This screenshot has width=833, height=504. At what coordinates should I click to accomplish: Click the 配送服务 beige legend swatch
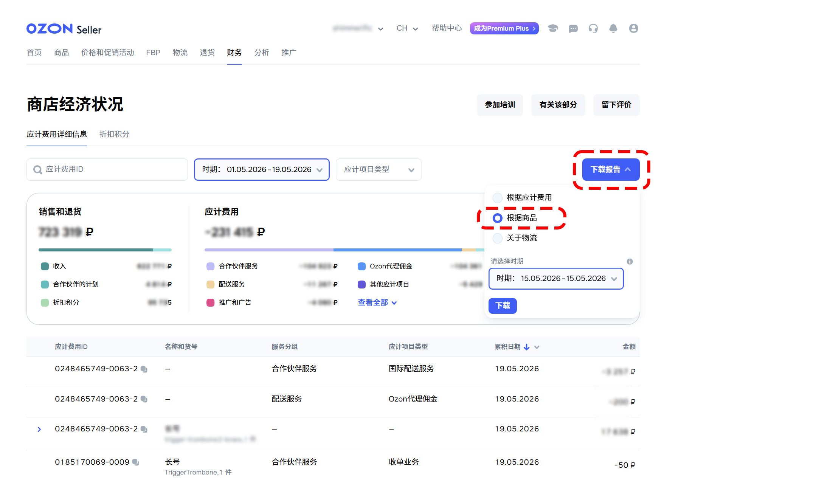(211, 284)
